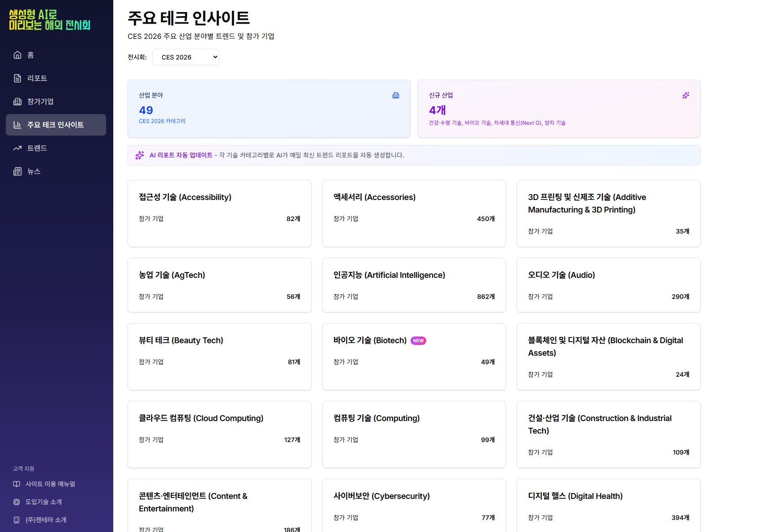Open the 인공지능 (Artificial Intelligence) card

tap(414, 285)
